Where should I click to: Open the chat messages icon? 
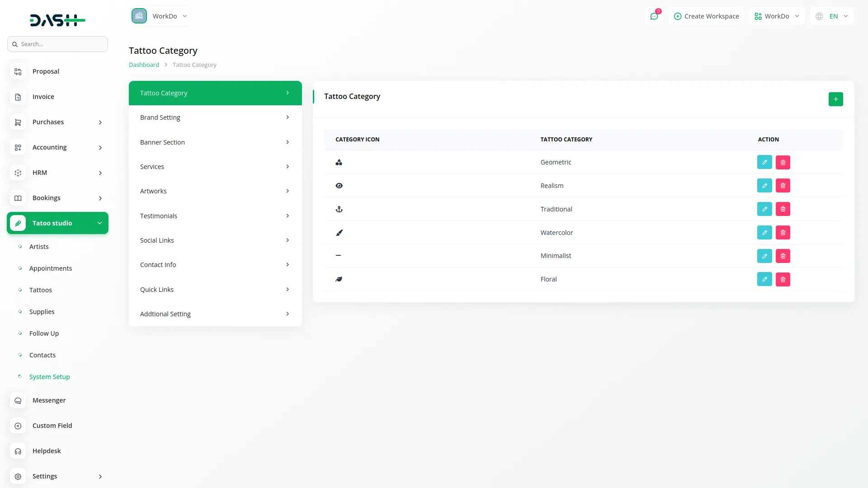(654, 16)
